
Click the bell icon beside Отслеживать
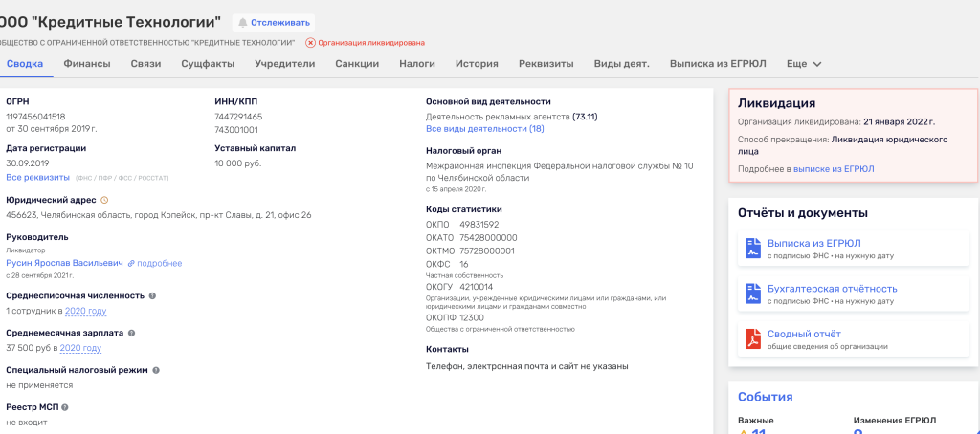242,22
